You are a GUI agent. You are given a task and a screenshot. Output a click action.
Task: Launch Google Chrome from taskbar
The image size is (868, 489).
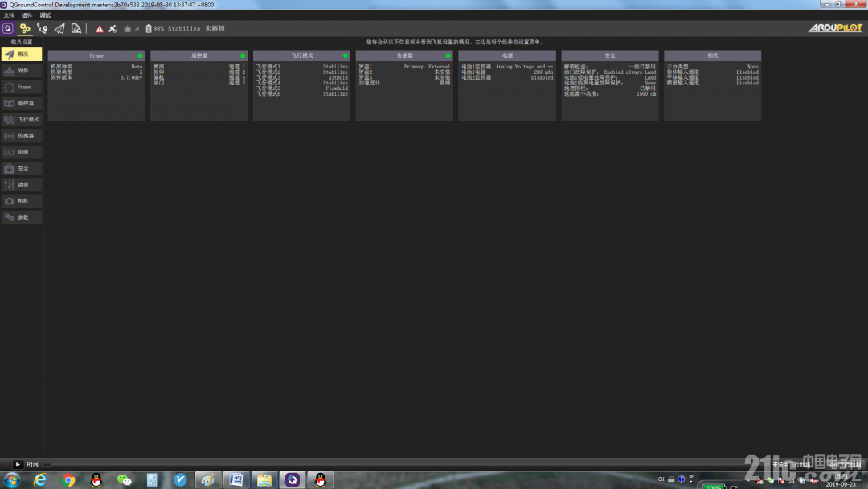click(x=68, y=480)
